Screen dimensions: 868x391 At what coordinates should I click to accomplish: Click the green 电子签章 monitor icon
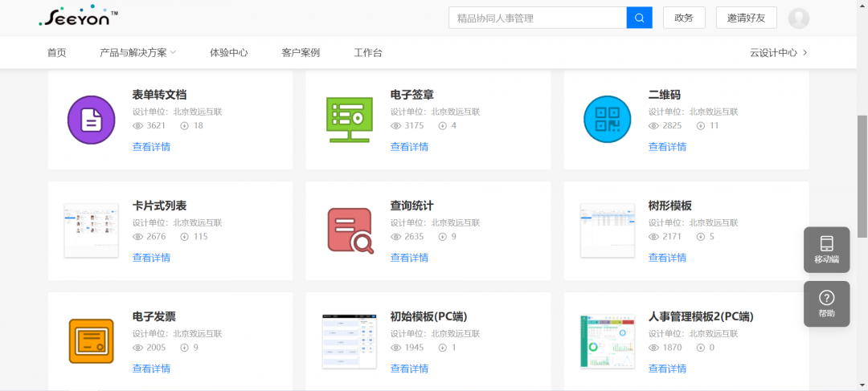tap(350, 120)
